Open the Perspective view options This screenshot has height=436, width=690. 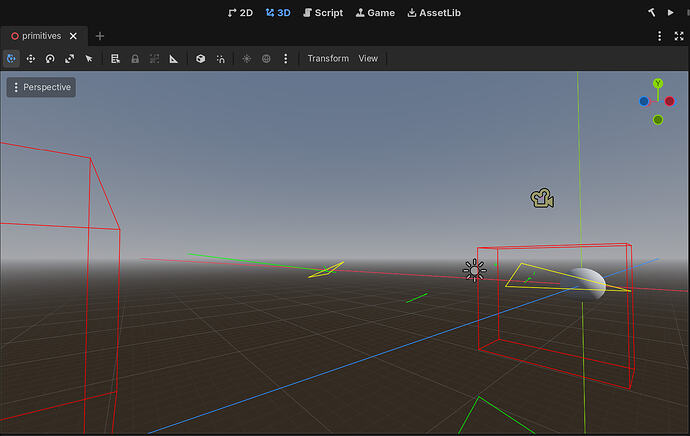click(x=41, y=87)
